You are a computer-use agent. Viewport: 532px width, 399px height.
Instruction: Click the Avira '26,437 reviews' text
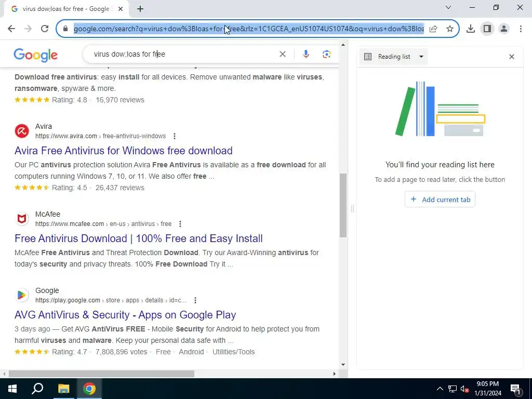point(120,188)
